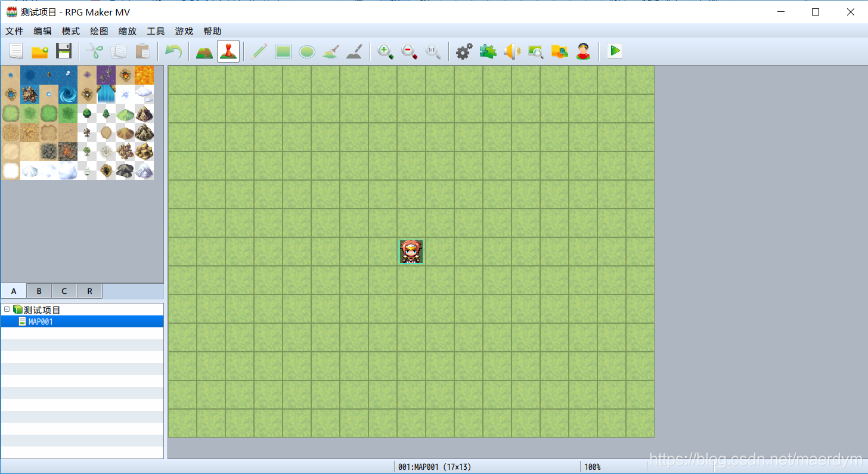The height and width of the screenshot is (474, 868).
Task: Click the Copy icon in toolbar
Action: coord(119,51)
